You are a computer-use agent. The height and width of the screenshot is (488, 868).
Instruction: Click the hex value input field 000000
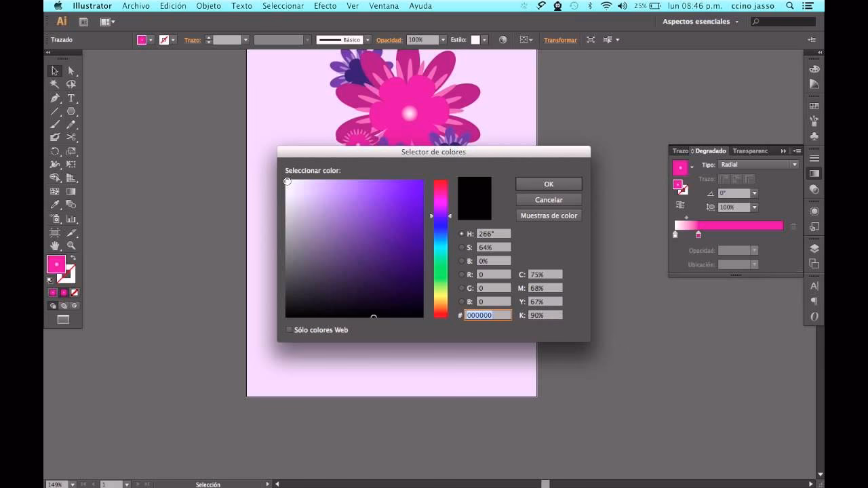tap(488, 315)
